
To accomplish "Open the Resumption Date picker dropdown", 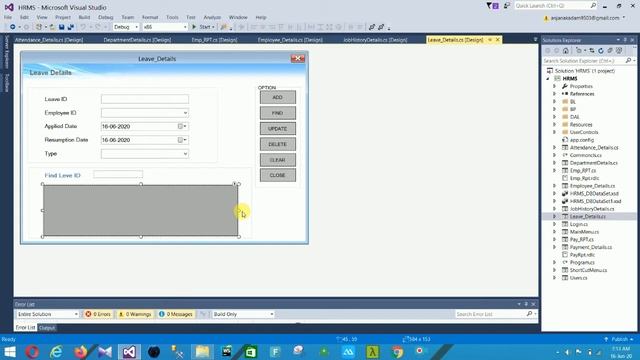I will coord(185,140).
